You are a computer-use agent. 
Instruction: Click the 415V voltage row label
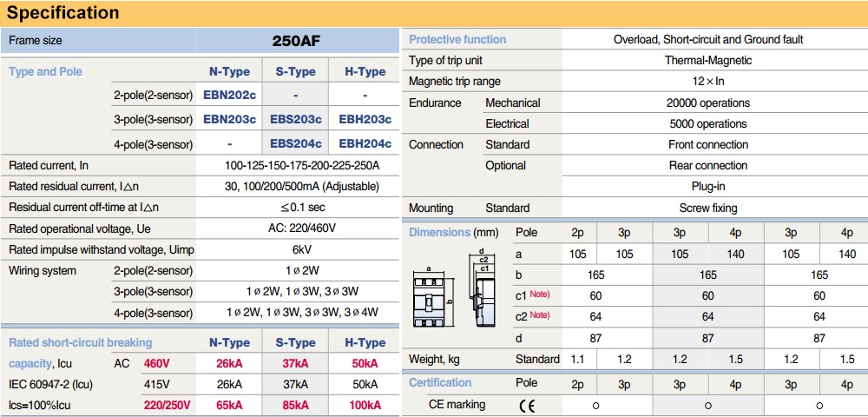tap(156, 384)
